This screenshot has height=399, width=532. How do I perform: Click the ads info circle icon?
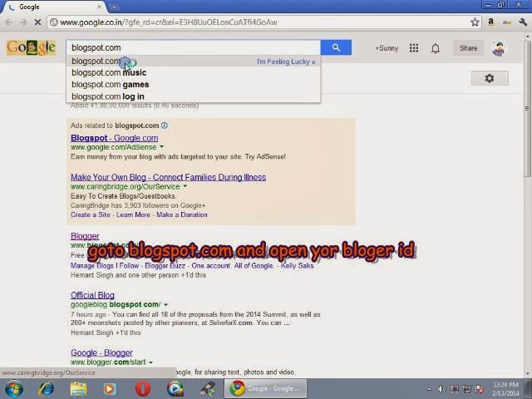tap(165, 126)
